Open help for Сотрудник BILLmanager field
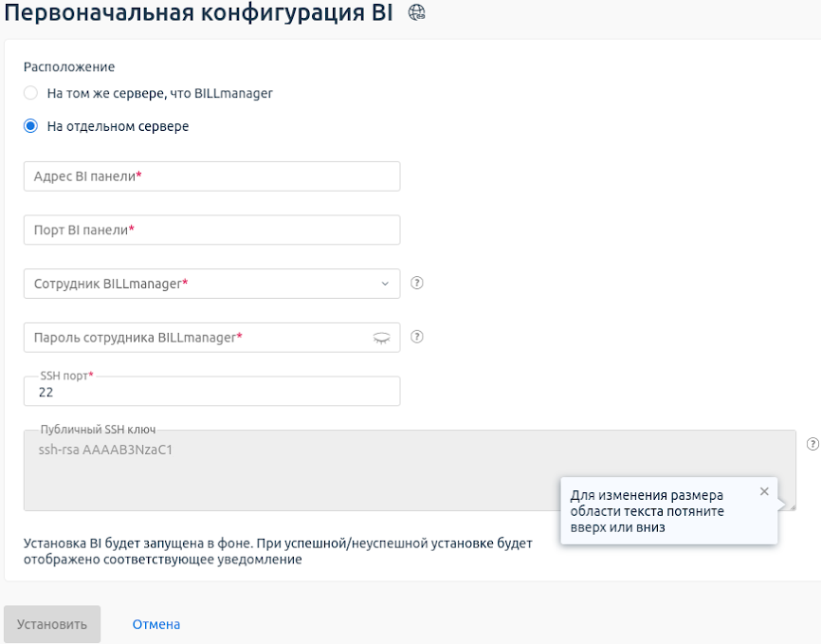This screenshot has height=644, width=821. pos(417,283)
